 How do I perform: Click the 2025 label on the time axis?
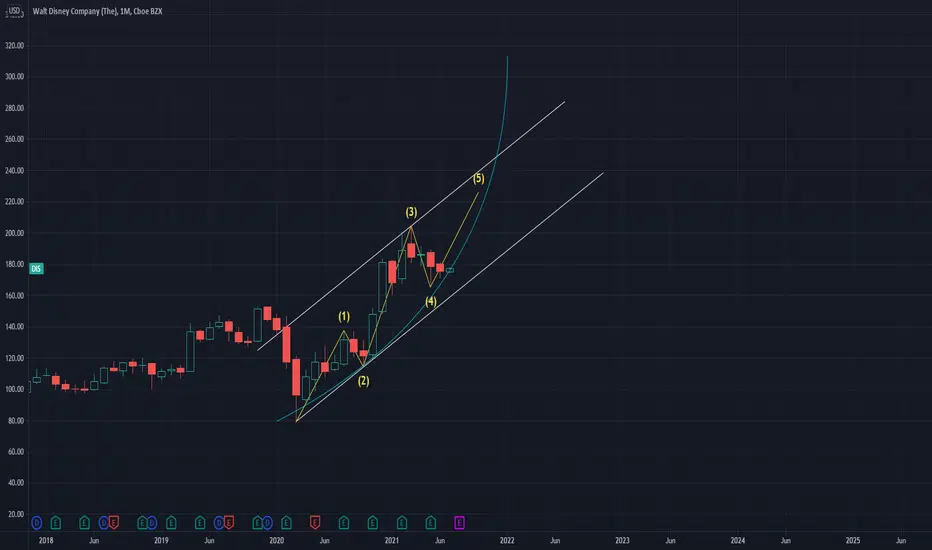click(x=853, y=540)
